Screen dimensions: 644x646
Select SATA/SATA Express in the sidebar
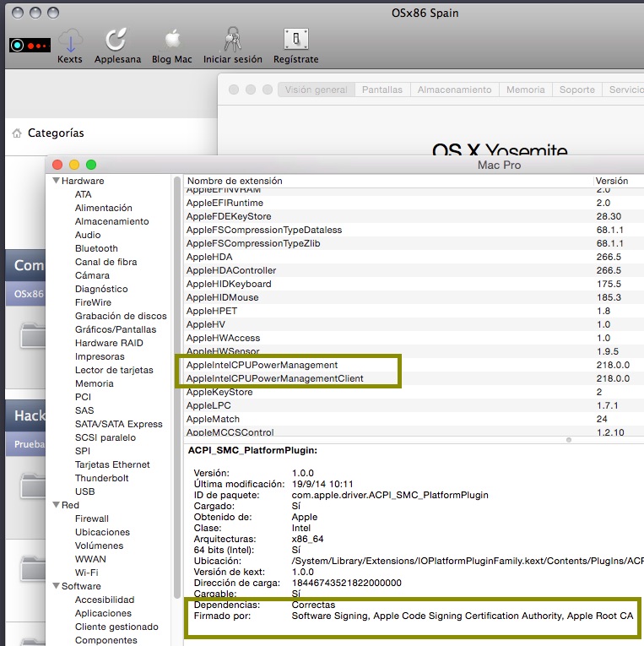[x=119, y=424]
